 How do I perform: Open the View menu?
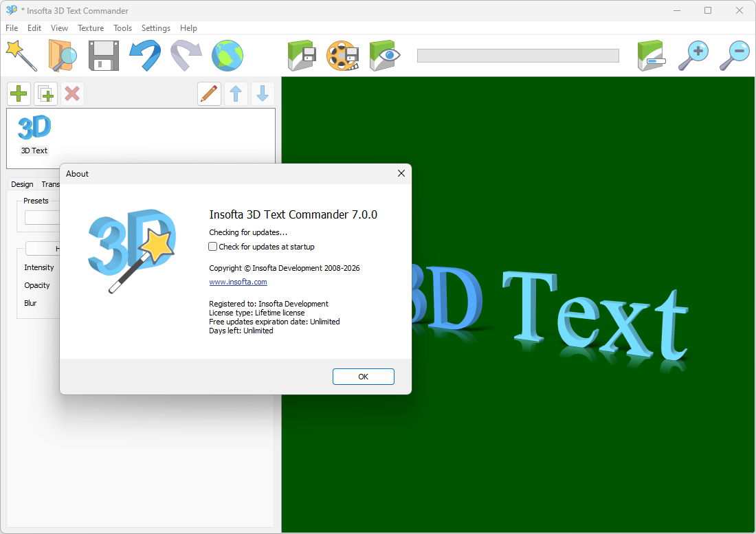point(59,28)
